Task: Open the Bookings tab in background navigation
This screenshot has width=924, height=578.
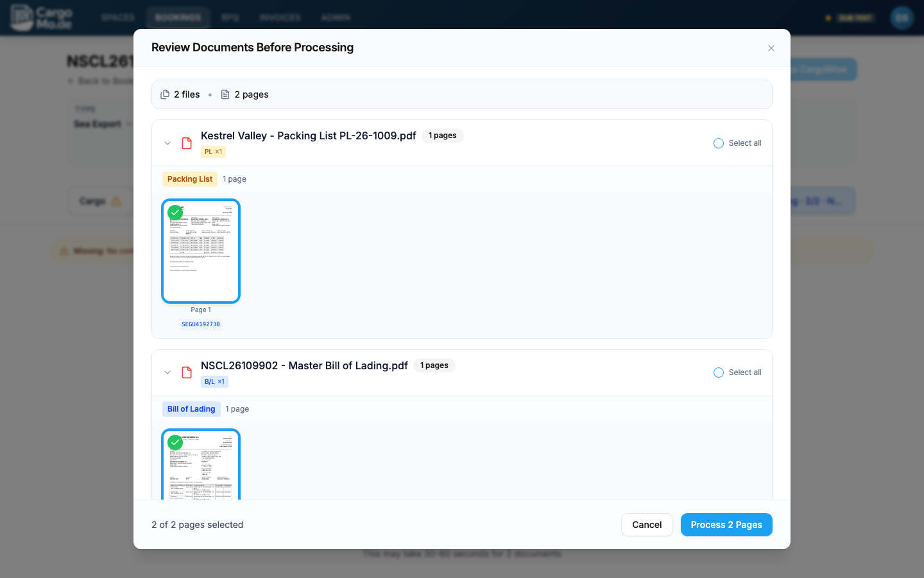Action: [x=178, y=17]
